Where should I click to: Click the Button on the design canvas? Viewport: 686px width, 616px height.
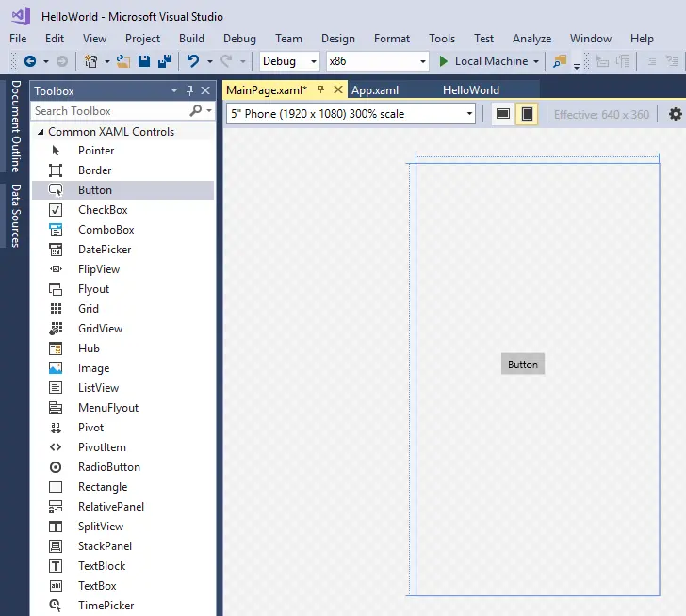click(523, 365)
